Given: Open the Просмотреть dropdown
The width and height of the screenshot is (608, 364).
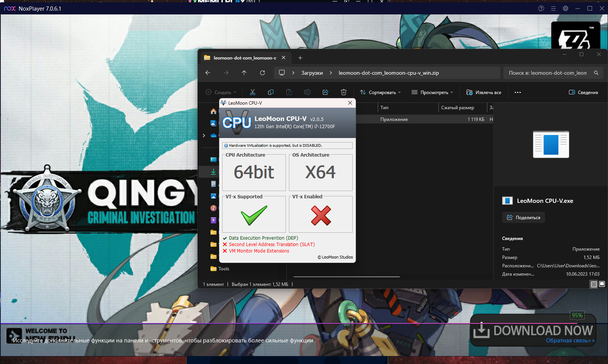Looking at the screenshot, I should click(x=432, y=92).
